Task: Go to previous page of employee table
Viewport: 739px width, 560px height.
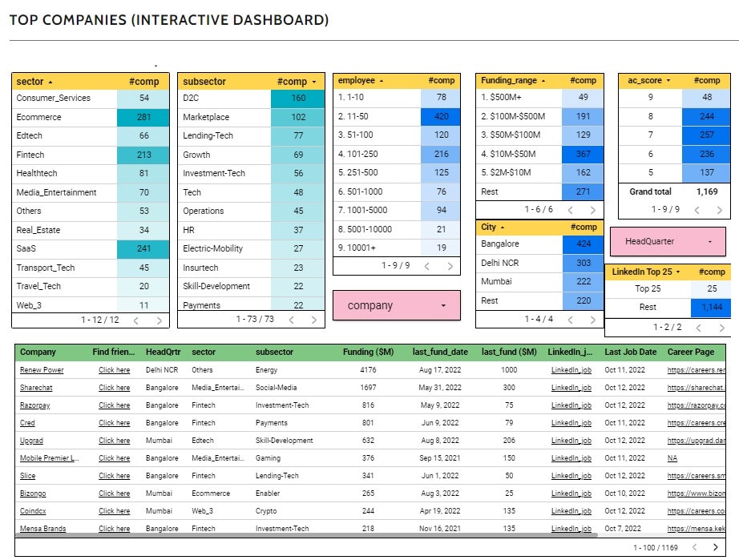Action: click(426, 266)
